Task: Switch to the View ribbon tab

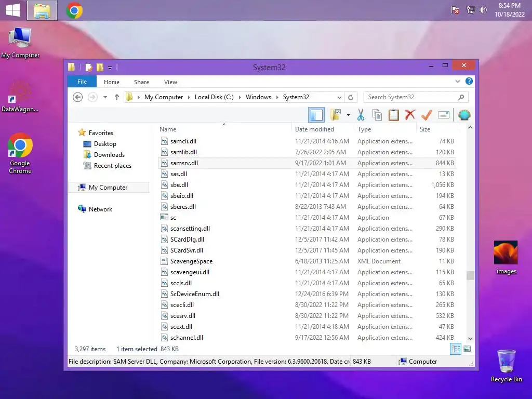Action: (170, 82)
